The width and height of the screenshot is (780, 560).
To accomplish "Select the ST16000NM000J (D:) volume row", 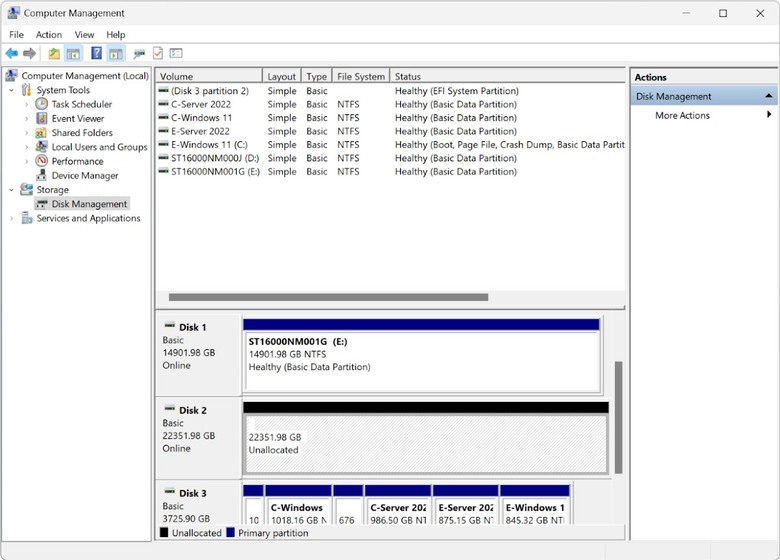I will pos(390,158).
